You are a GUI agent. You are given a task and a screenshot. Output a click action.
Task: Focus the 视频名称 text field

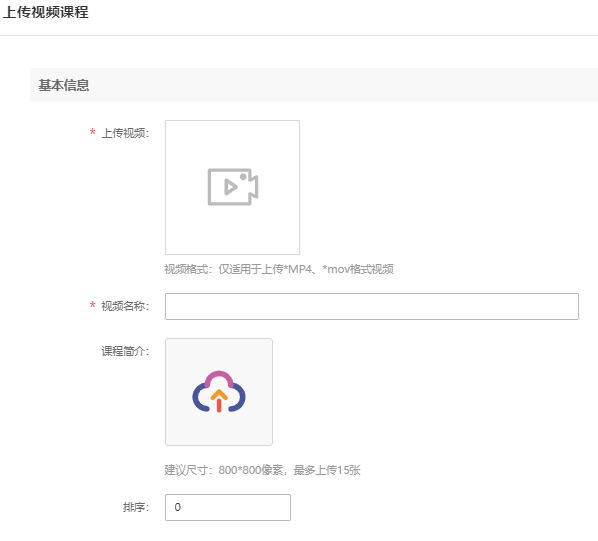pyautogui.click(x=372, y=306)
